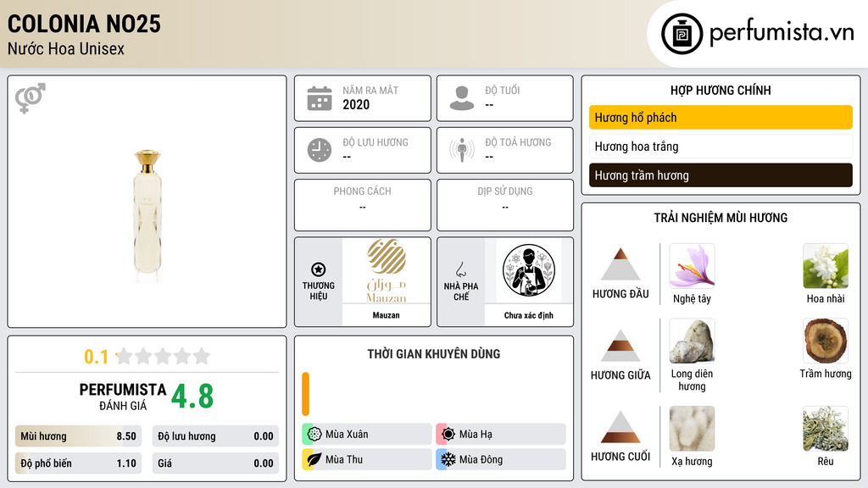The width and height of the screenshot is (868, 488).
Task: Open the Long diên hương note image
Action: (692, 341)
